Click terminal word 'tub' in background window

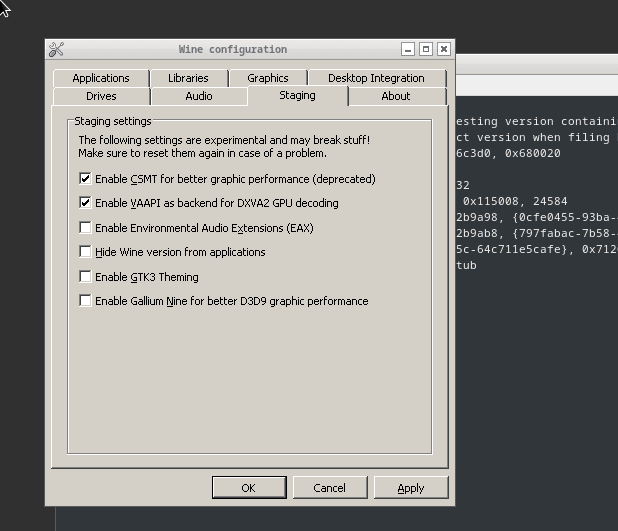pos(466,265)
